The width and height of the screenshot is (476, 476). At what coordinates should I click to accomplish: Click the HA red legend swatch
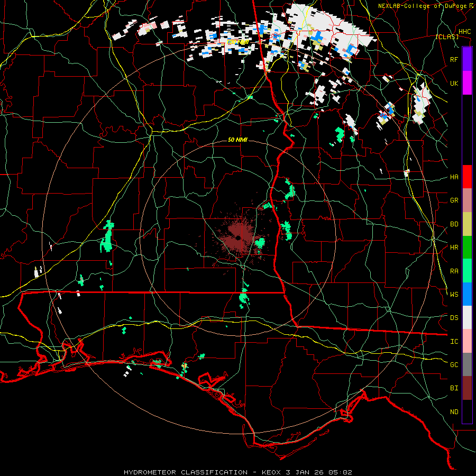pos(467,177)
